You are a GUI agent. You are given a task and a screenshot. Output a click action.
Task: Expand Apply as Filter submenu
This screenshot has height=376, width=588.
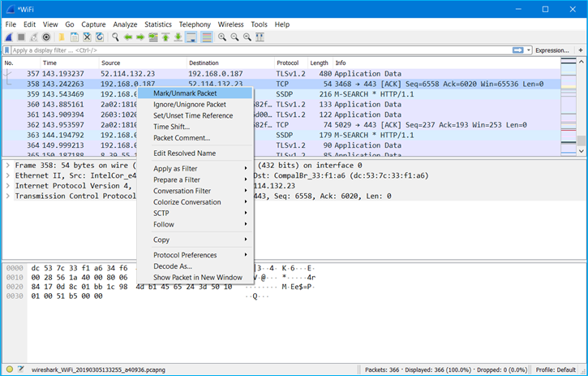coord(195,169)
